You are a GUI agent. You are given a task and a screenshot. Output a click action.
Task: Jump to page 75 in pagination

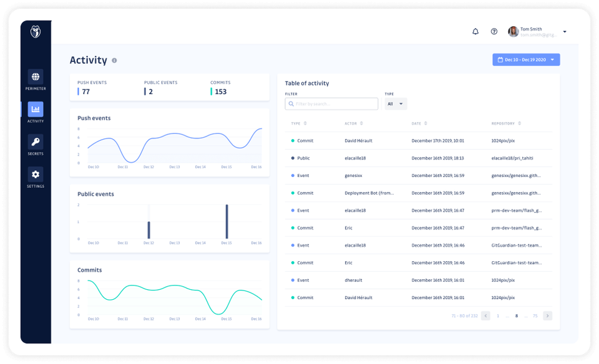534,315
